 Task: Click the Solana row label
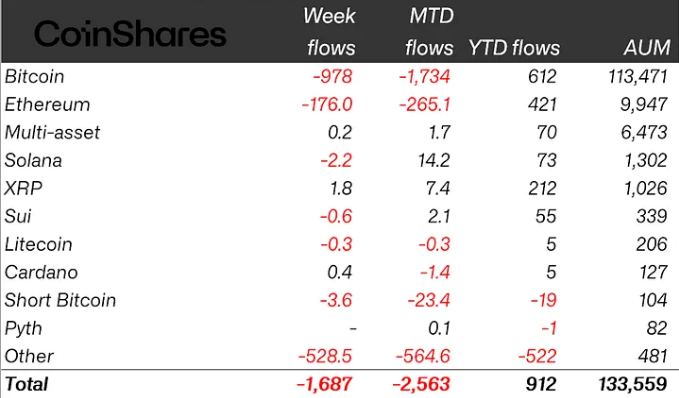click(x=33, y=161)
